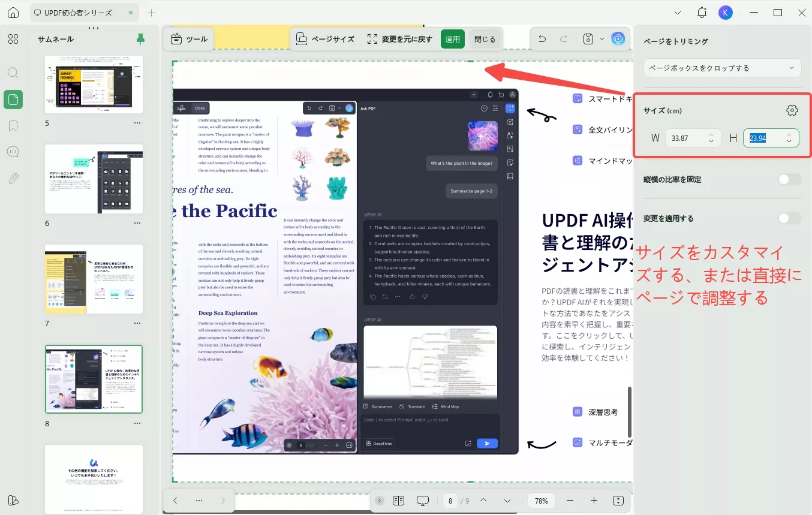Expand the bottom toolbar arrow

point(379,501)
